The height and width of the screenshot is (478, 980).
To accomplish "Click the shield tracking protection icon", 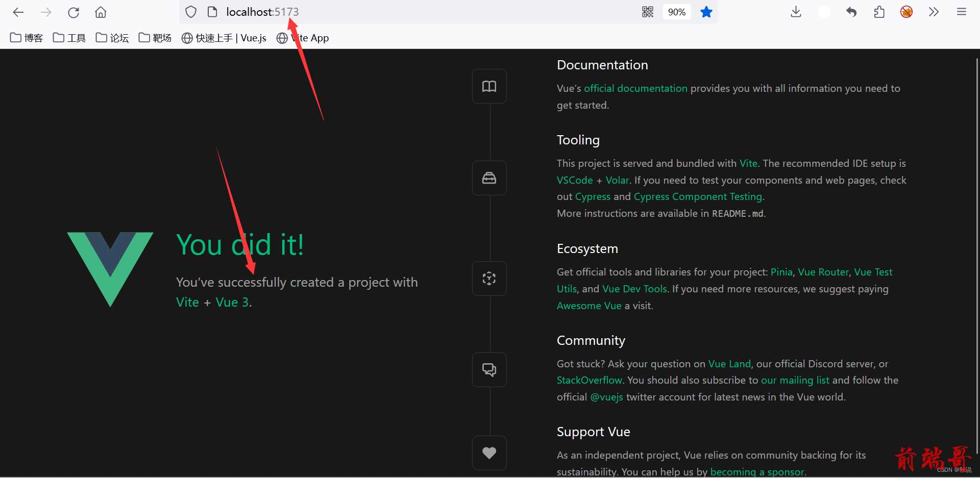I will coord(191,12).
